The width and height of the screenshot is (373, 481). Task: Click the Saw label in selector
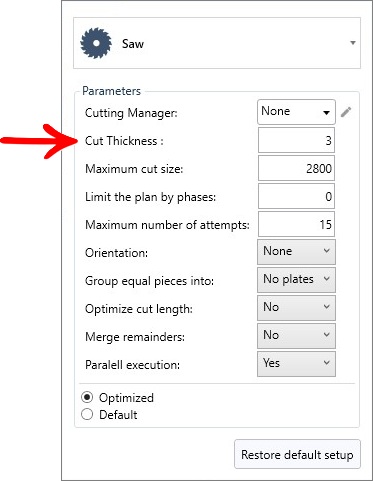click(133, 44)
